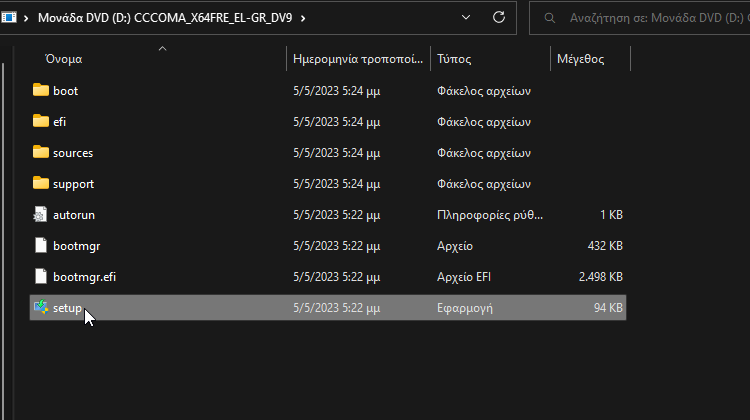Select the autorun file name

click(74, 215)
